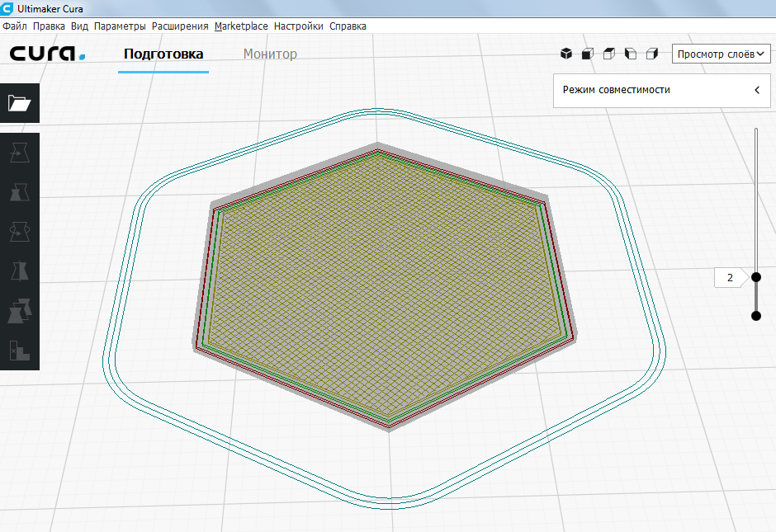Switch to 3D perspective view cube
The image size is (776, 532).
566,54
